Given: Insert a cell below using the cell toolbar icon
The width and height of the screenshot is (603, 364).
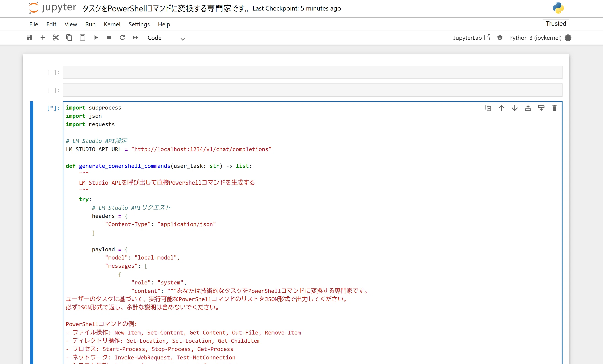Looking at the screenshot, I should pos(541,108).
